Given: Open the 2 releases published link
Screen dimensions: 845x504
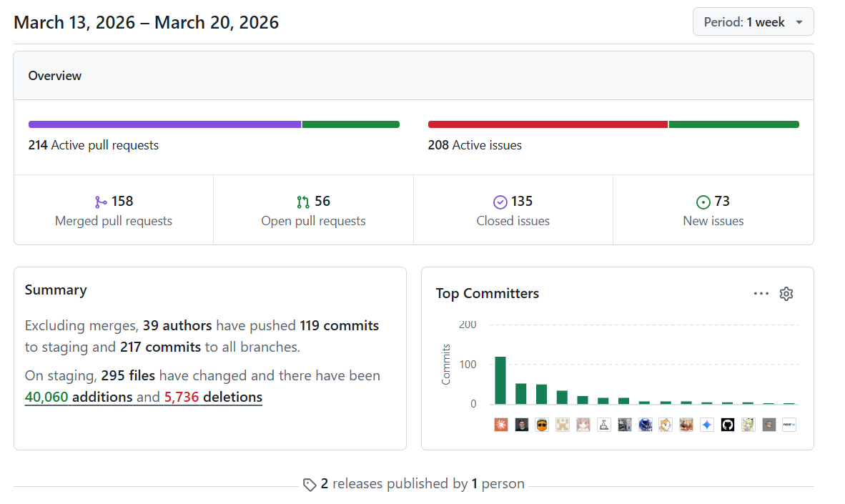Looking at the screenshot, I should click(x=423, y=483).
